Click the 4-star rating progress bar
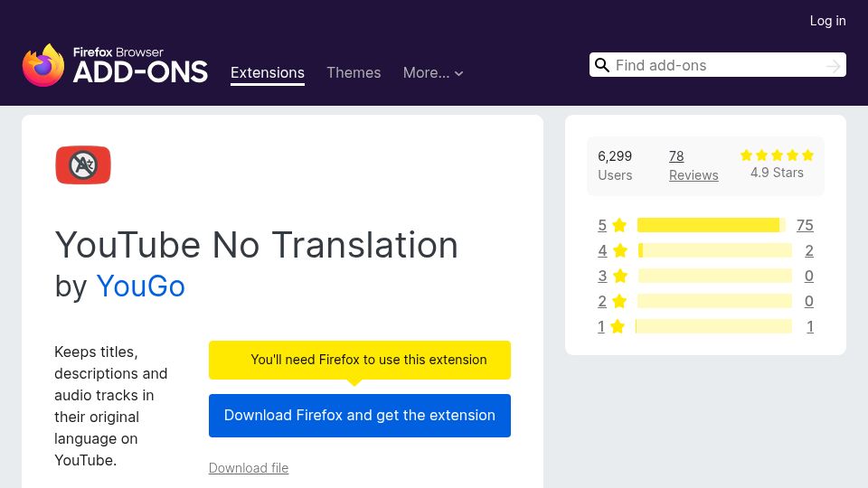Viewport: 868px width, 488px height. pyautogui.click(x=715, y=250)
